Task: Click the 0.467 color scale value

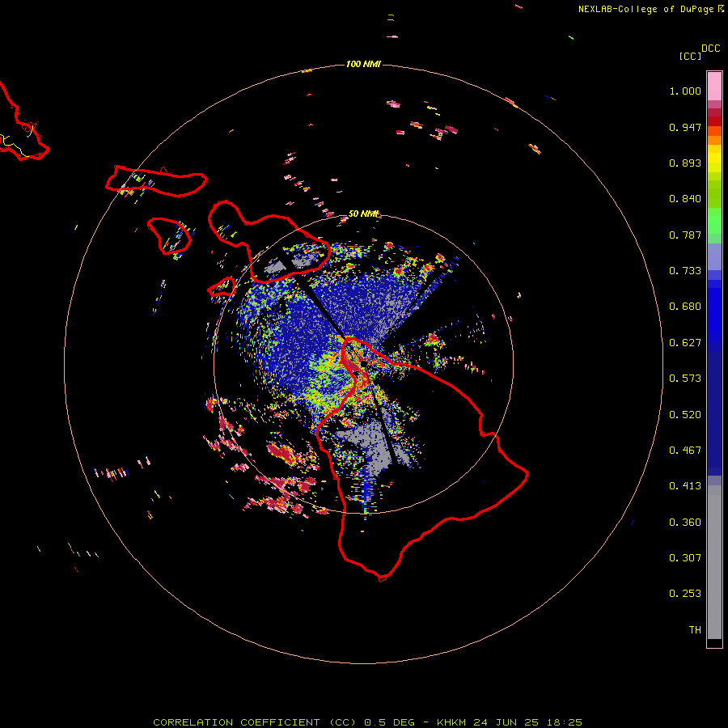Action: [x=685, y=451]
